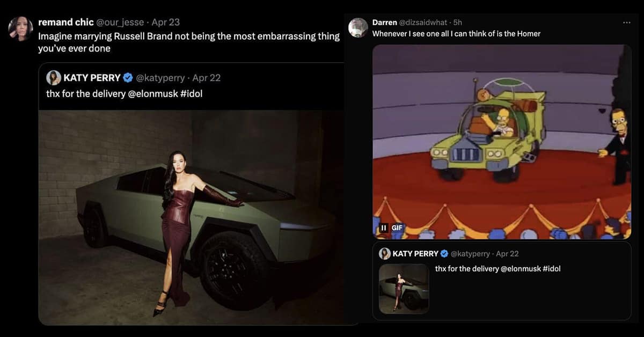Image resolution: width=644 pixels, height=337 pixels.
Task: Pause the Homer car GIF
Action: click(x=383, y=228)
